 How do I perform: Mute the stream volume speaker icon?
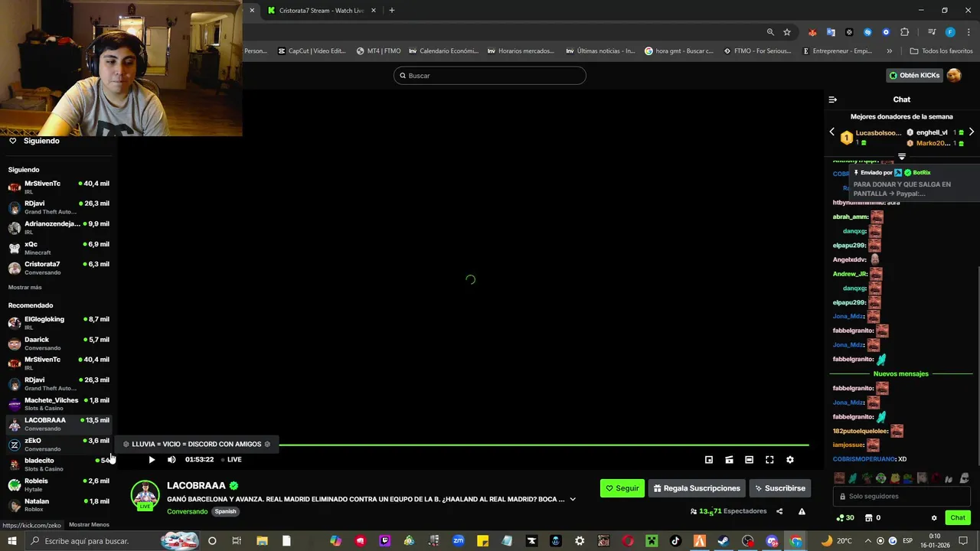click(171, 459)
